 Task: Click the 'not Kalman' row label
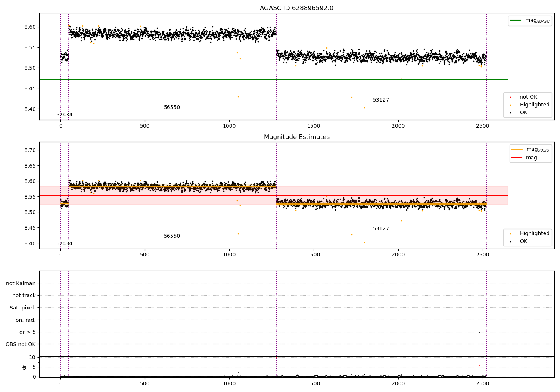pos(21,283)
